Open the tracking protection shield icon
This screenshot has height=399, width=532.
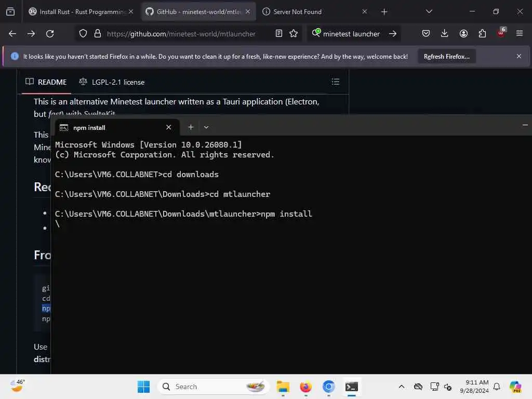(x=83, y=34)
